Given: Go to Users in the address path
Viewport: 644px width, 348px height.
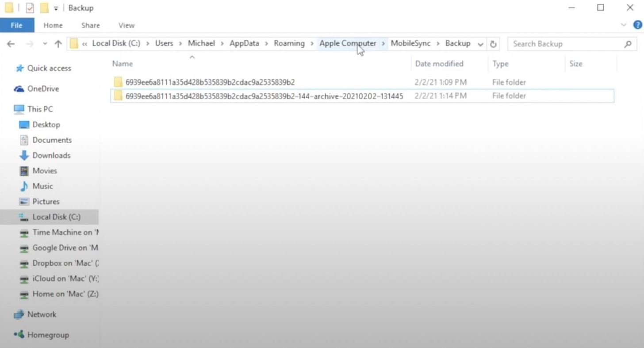Looking at the screenshot, I should [164, 43].
